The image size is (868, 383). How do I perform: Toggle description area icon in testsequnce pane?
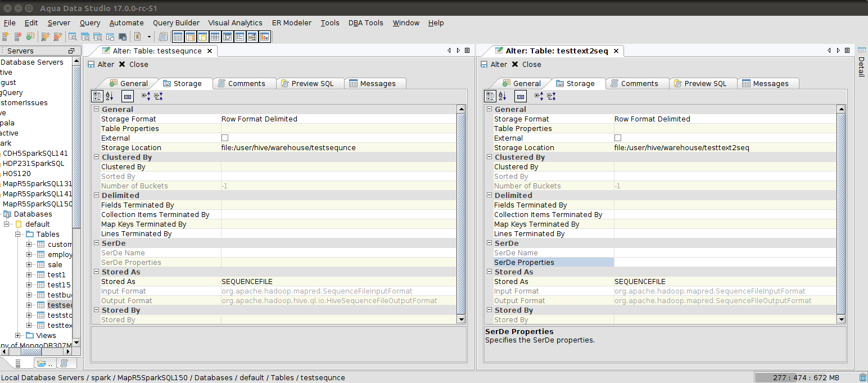coord(127,96)
